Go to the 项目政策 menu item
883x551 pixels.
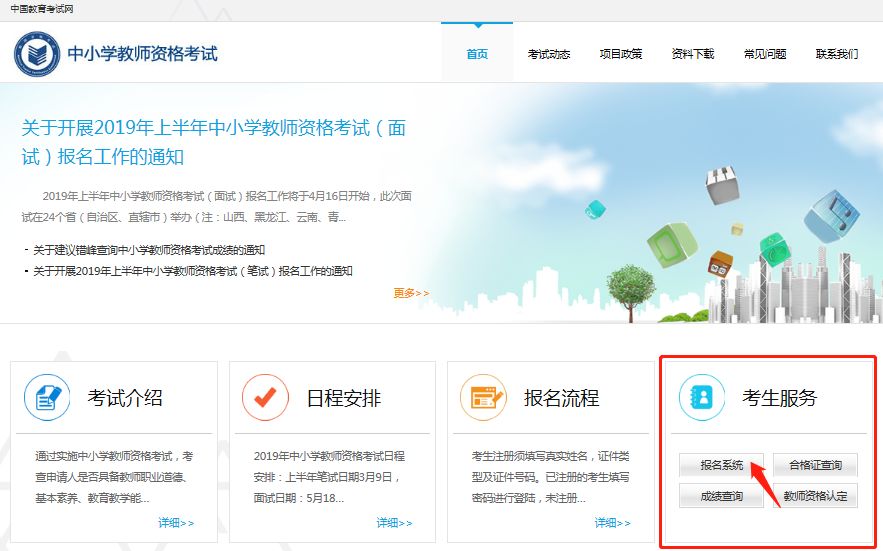pyautogui.click(x=621, y=54)
